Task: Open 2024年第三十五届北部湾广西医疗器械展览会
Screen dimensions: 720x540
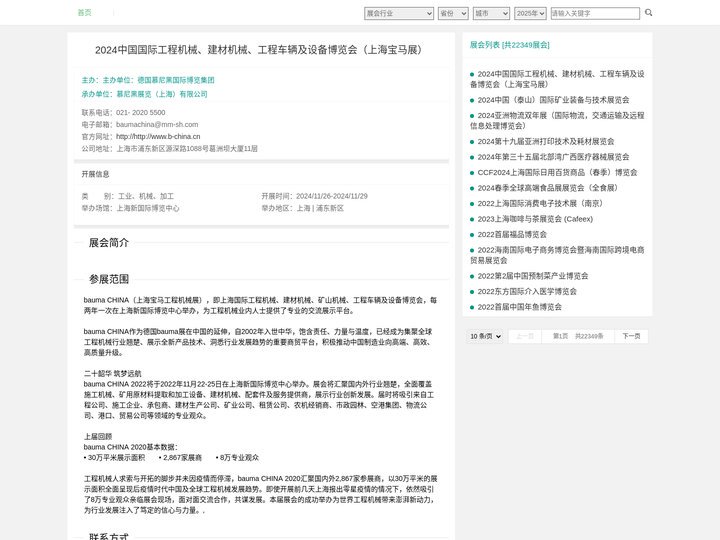Action: coord(553,157)
